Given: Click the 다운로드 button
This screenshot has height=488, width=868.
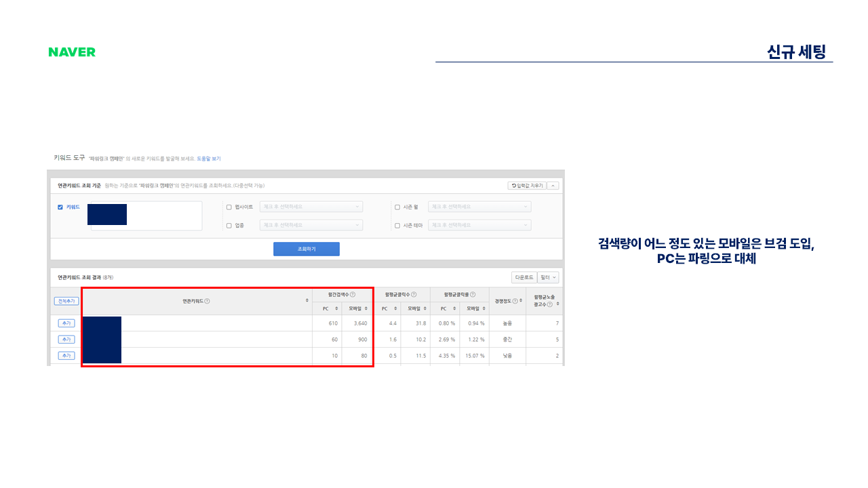Looking at the screenshot, I should pyautogui.click(x=524, y=277).
